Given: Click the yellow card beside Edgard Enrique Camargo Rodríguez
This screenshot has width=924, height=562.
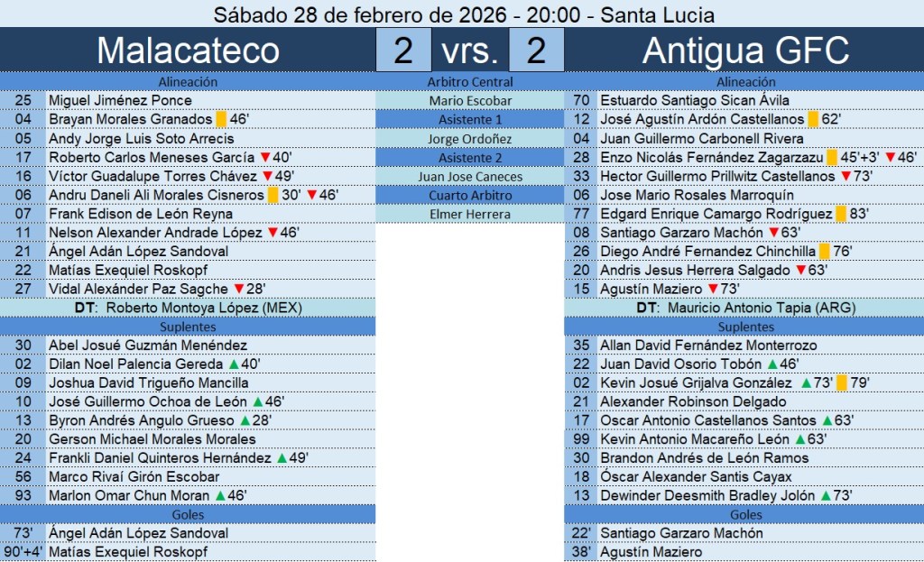Looking at the screenshot, I should point(841,214).
